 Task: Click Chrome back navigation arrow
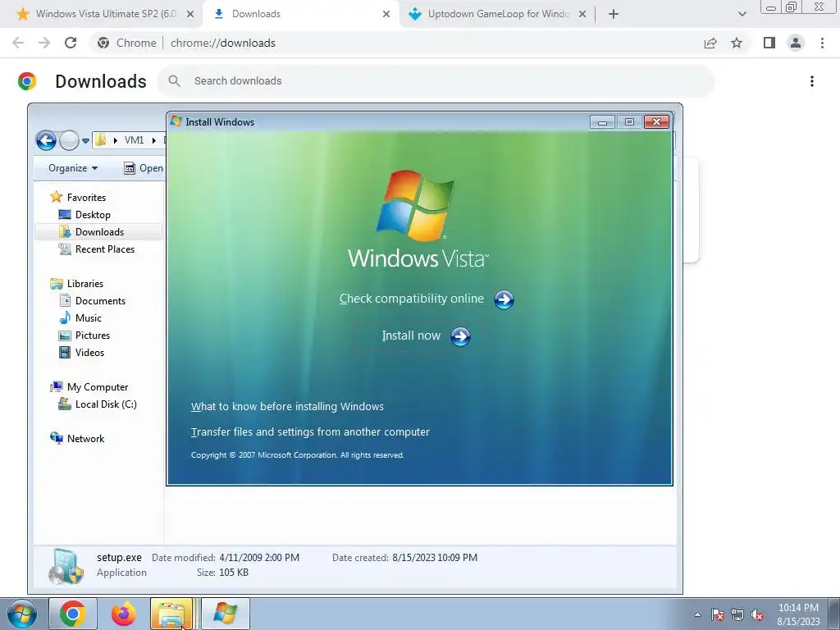(x=18, y=43)
